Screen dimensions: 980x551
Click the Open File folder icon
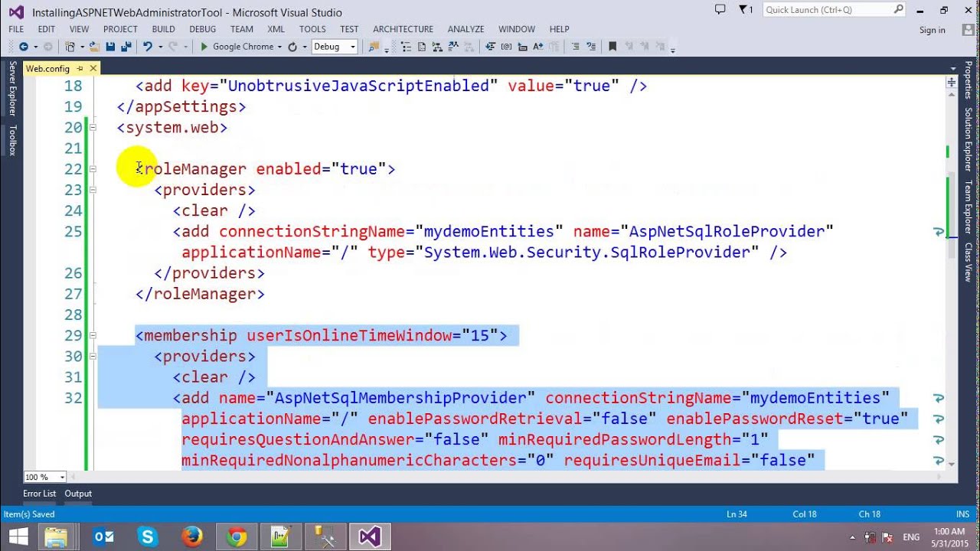[93, 47]
